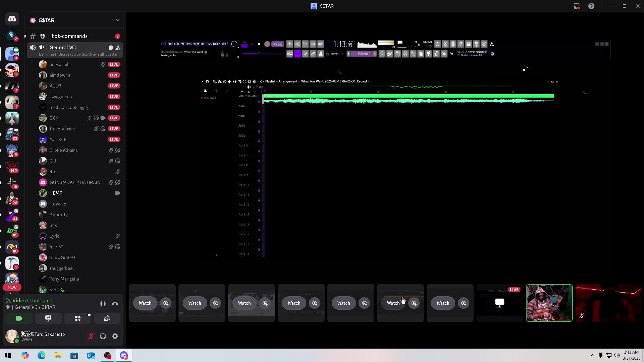Toggle the FL Studio metronome
This screenshot has height=362, width=644.
(290, 44)
